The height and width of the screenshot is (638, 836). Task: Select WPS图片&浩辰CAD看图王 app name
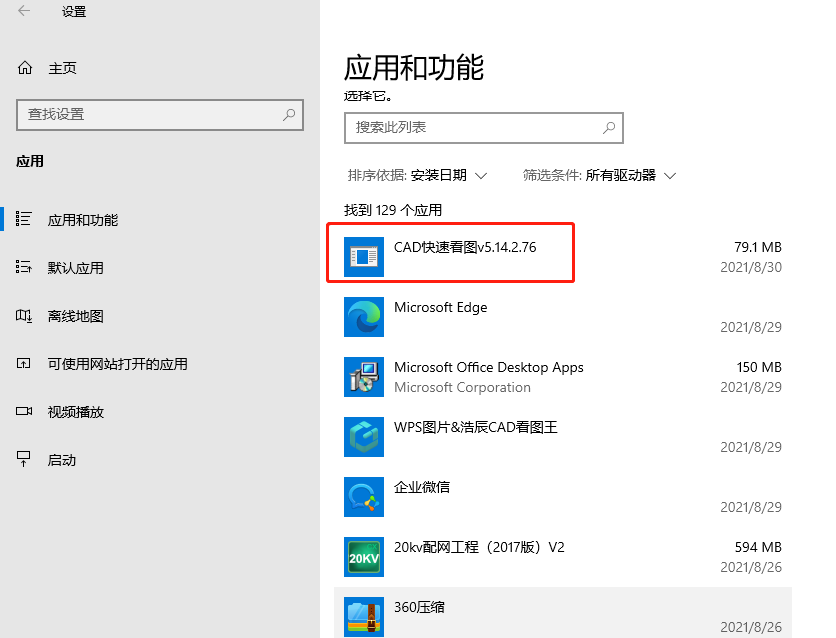(476, 427)
